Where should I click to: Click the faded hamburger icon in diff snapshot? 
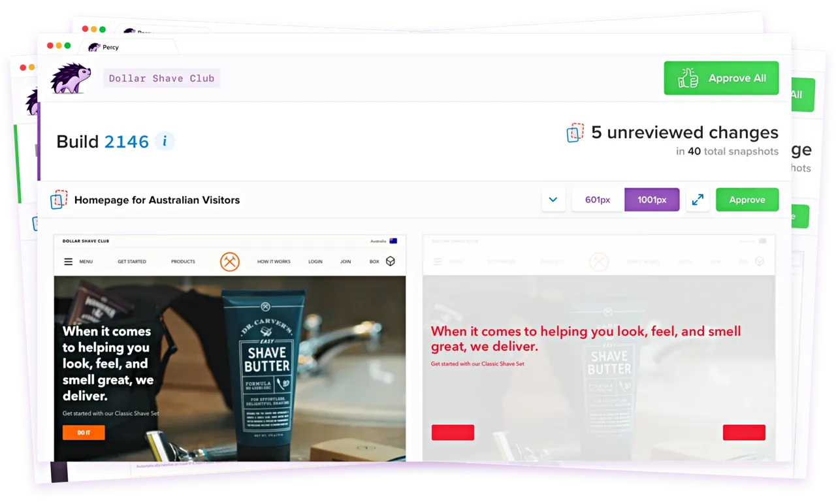click(x=438, y=262)
